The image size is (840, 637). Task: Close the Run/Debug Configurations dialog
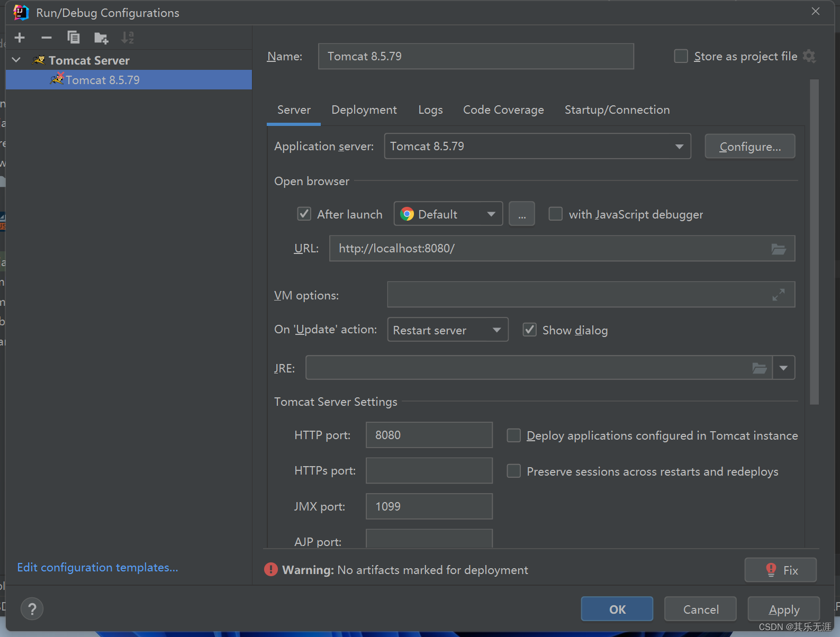click(816, 12)
